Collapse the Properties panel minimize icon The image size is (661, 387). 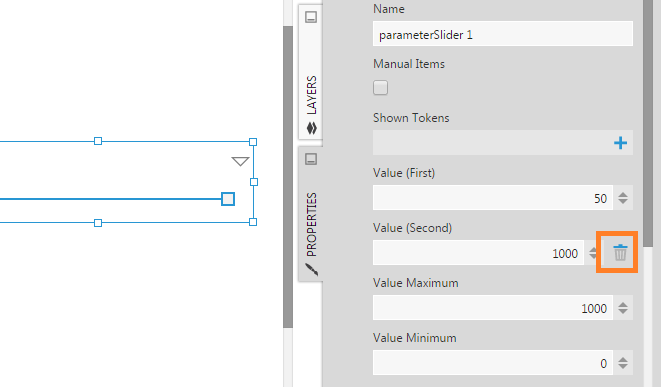(x=311, y=159)
